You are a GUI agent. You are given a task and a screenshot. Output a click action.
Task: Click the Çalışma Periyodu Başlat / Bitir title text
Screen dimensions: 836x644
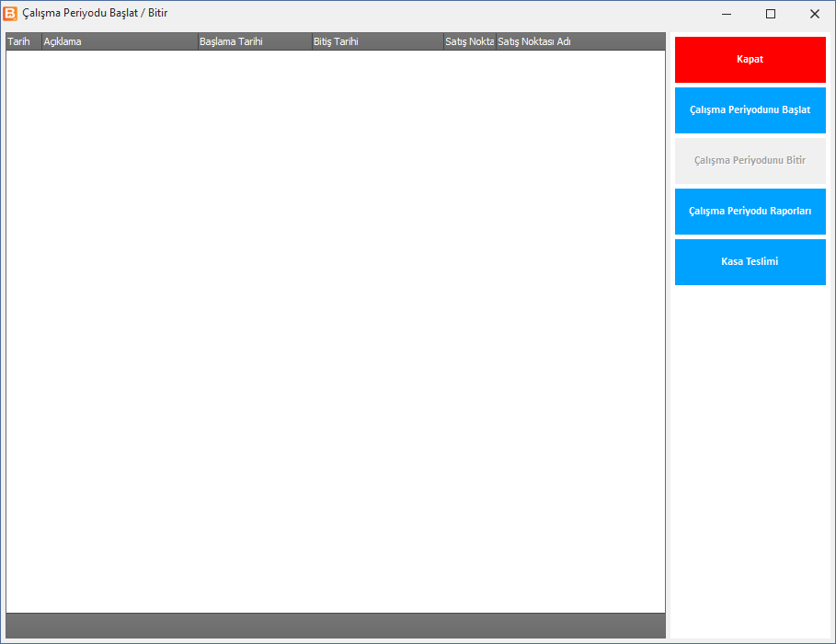[x=95, y=13]
